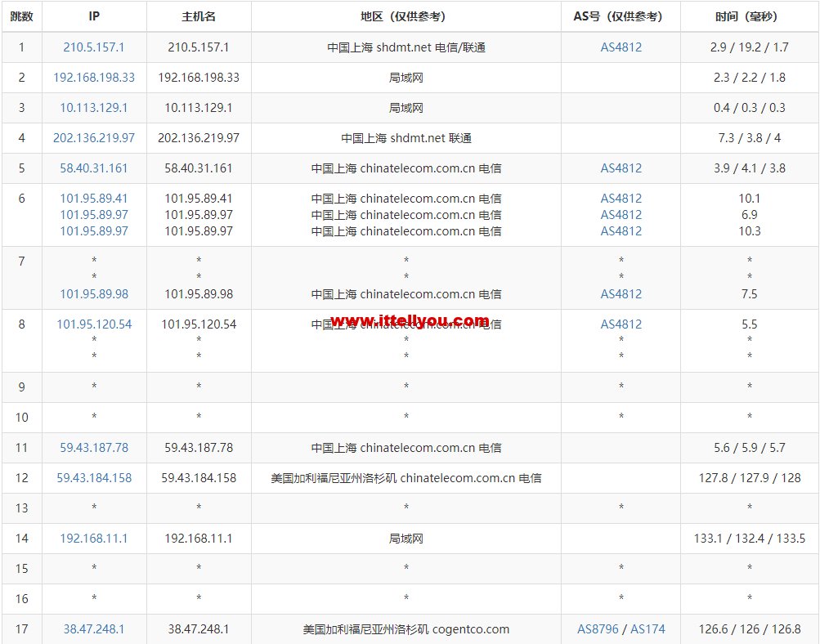820x644 pixels.
Task: Click the 主机名 column header
Action: click(199, 16)
